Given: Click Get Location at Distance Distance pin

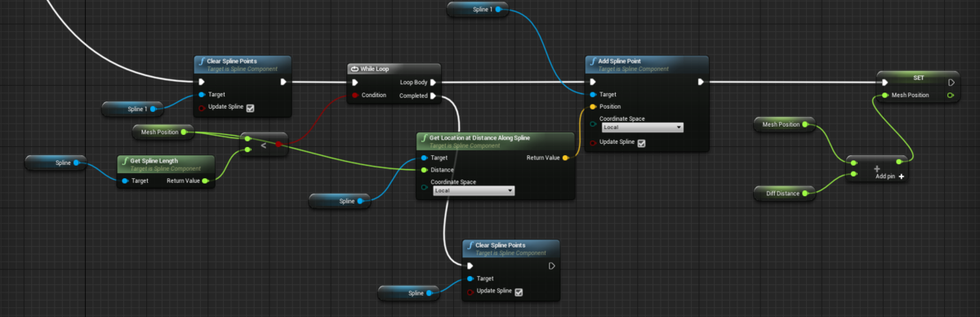Looking at the screenshot, I should tap(424, 170).
